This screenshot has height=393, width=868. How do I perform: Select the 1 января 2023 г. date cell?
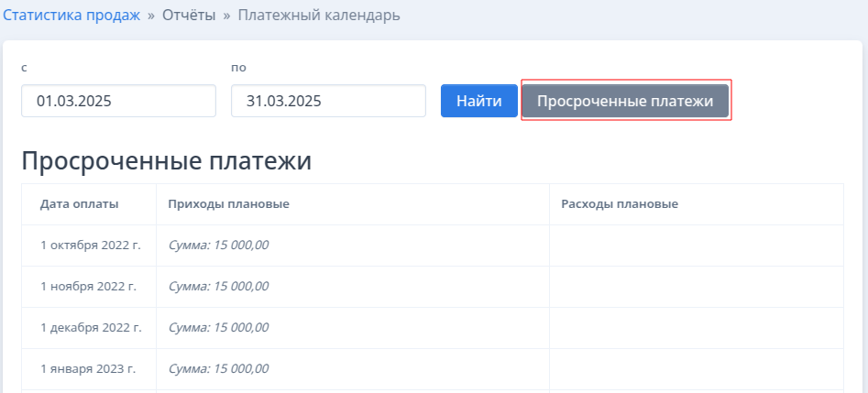(x=88, y=368)
